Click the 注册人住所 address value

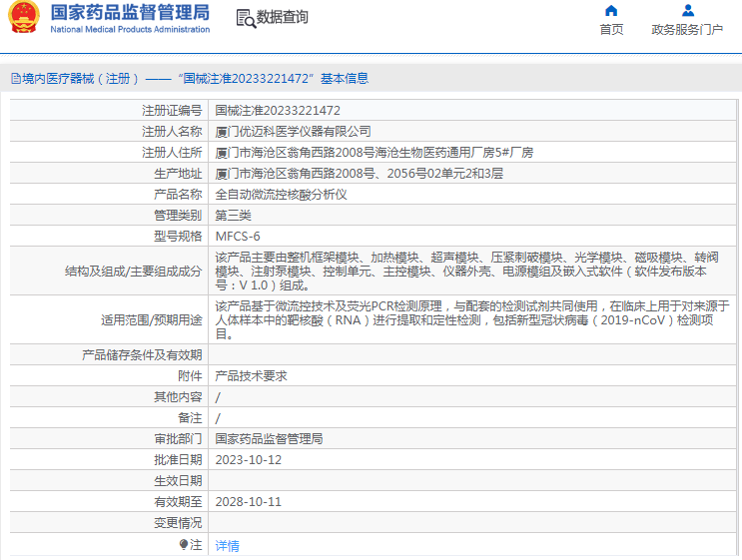[374, 153]
